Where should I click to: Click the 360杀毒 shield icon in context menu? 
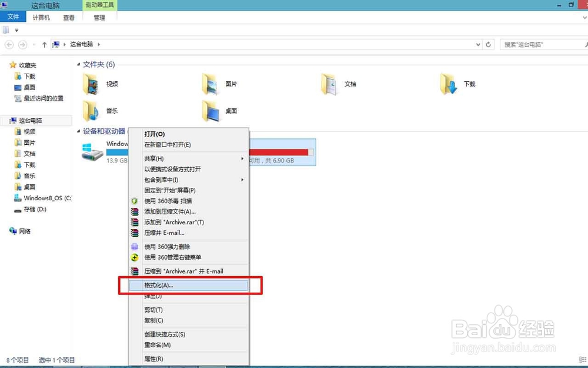tap(135, 201)
